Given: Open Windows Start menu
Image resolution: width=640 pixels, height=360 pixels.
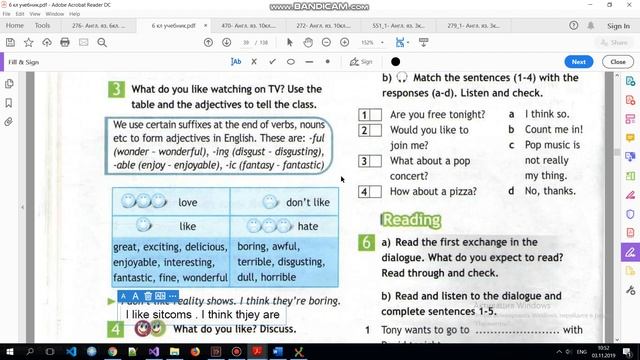Looking at the screenshot, I should point(9,351).
